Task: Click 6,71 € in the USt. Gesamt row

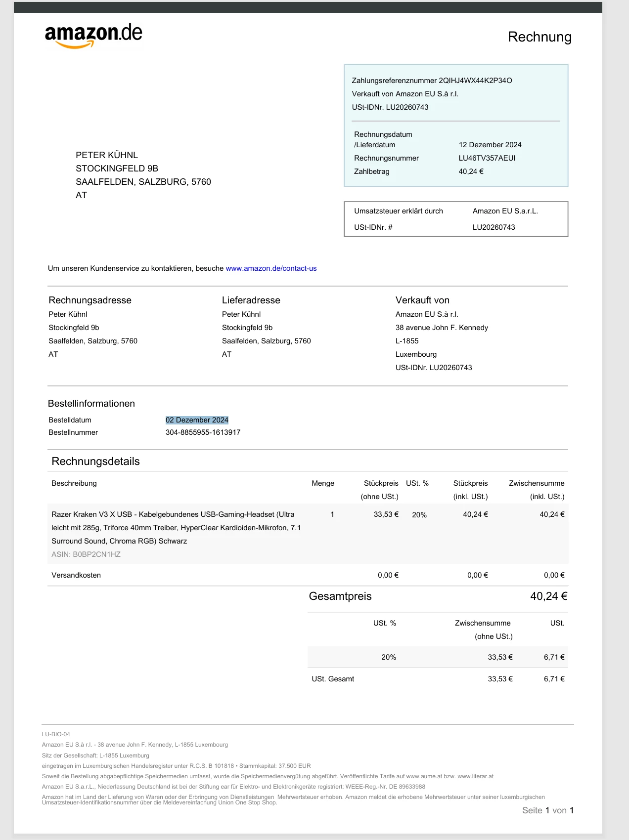Action: coord(554,679)
